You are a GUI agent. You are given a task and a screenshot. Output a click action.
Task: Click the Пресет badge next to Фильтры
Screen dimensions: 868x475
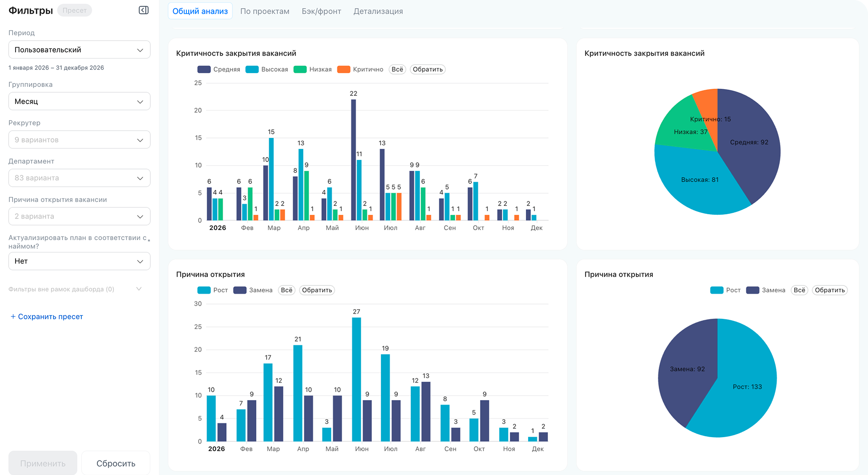coord(74,10)
